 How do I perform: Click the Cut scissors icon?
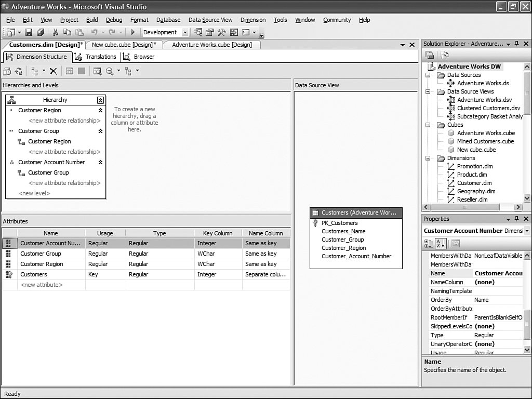coord(55,32)
